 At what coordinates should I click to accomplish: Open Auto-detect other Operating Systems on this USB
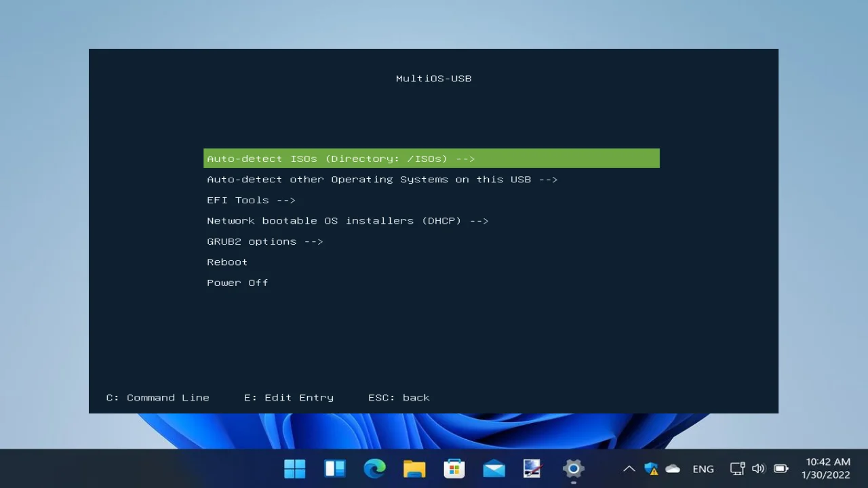[382, 180]
